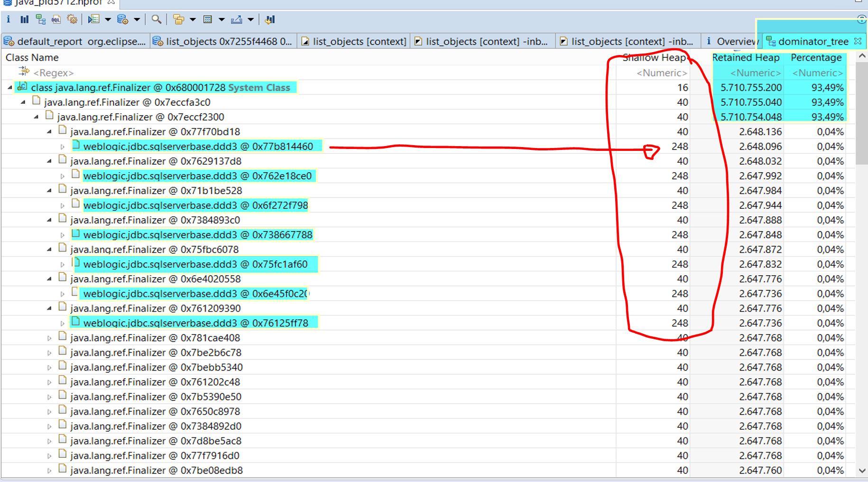Expand the Finalizer @ 0x7be08edb8 node

point(49,471)
